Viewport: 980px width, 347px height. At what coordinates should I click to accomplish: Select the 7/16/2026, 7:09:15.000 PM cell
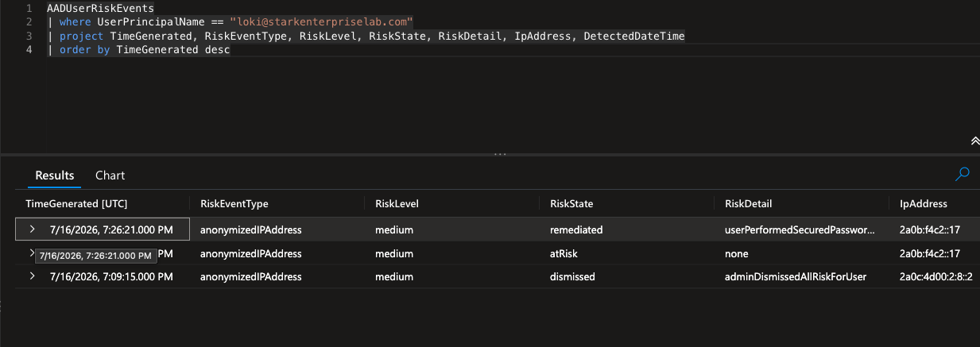tap(111, 276)
